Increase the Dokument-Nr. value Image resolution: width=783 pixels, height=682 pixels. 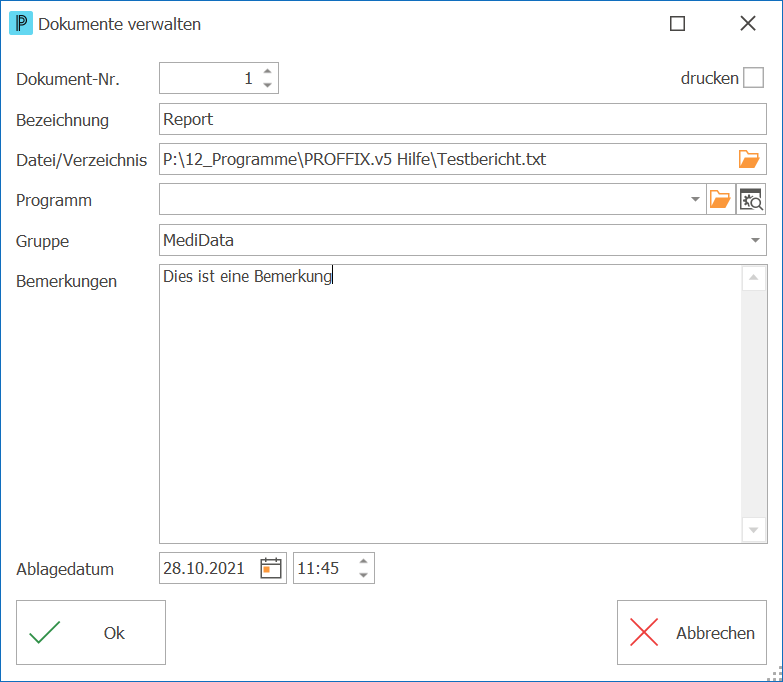[268, 71]
